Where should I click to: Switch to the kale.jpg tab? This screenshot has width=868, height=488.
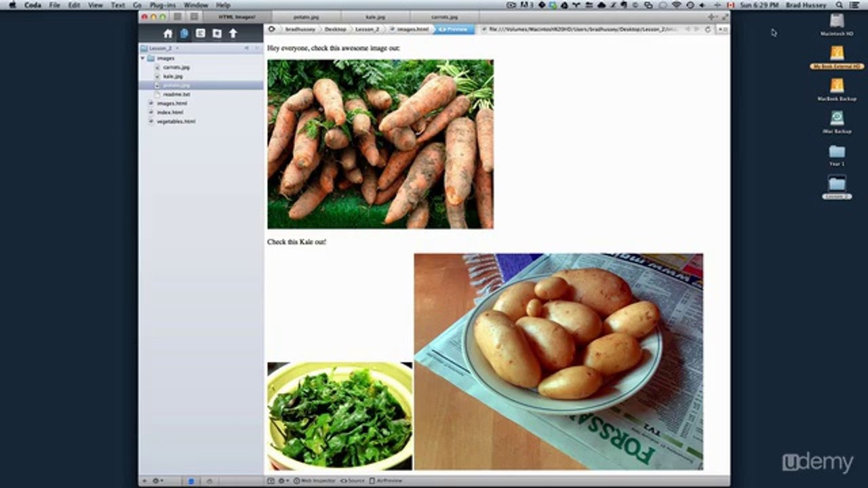(x=376, y=16)
